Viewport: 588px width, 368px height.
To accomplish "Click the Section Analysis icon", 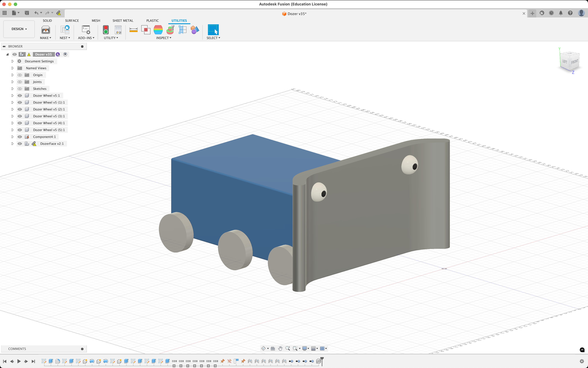I will click(x=182, y=30).
